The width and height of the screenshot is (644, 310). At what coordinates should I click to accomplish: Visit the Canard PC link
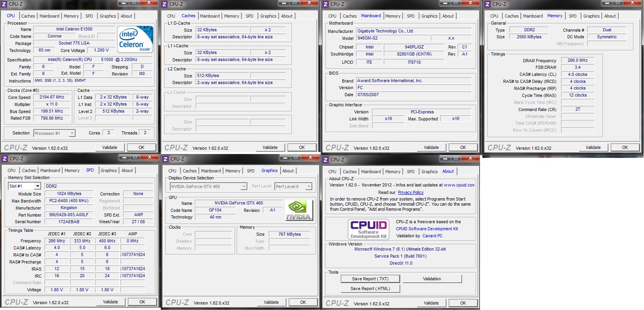coord(432,236)
